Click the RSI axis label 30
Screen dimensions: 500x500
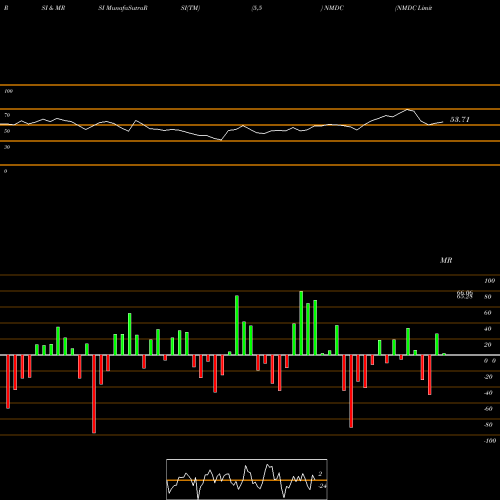tap(7, 147)
